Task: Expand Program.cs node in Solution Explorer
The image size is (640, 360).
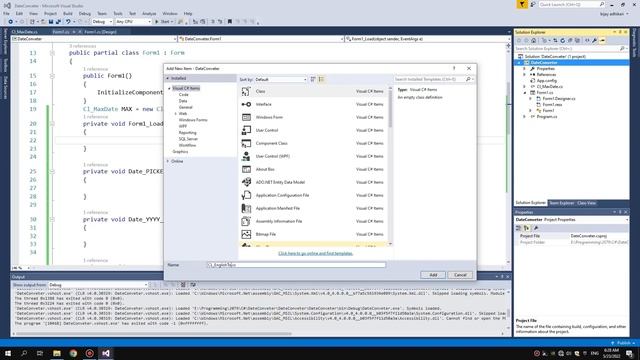Action: click(x=525, y=117)
